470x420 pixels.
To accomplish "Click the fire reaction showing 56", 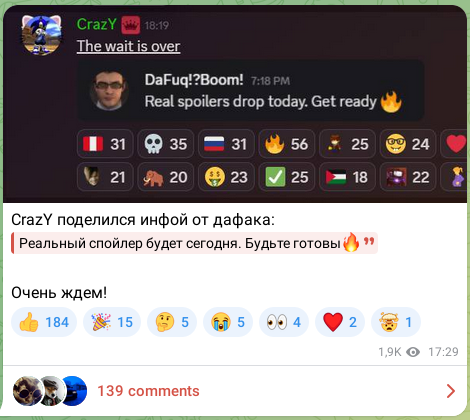I will point(287,144).
